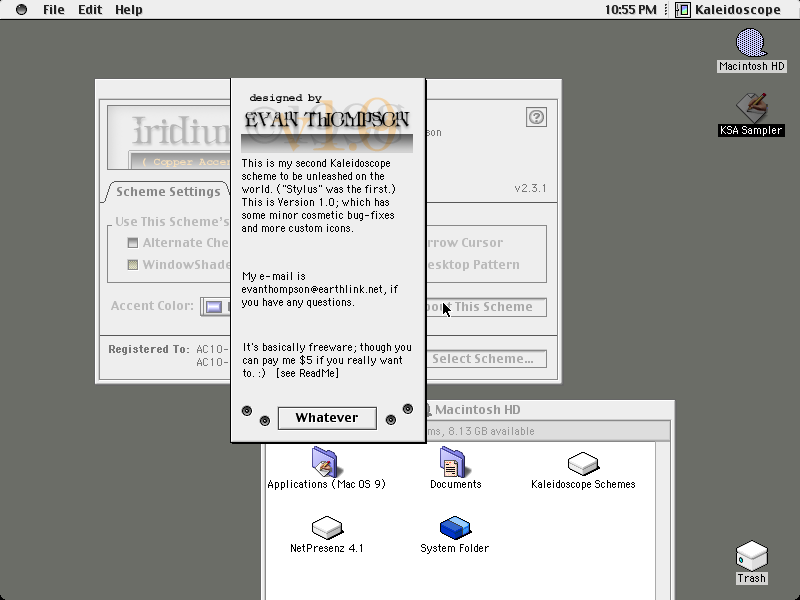Open the Edit menu
Image resolution: width=800 pixels, height=600 pixels.
(x=90, y=10)
